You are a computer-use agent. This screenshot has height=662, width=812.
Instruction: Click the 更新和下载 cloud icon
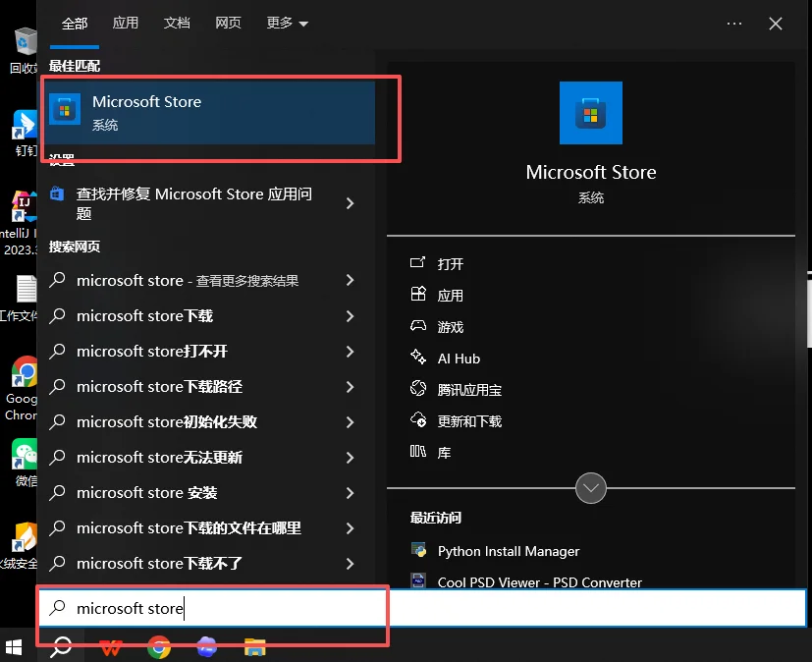tap(418, 419)
